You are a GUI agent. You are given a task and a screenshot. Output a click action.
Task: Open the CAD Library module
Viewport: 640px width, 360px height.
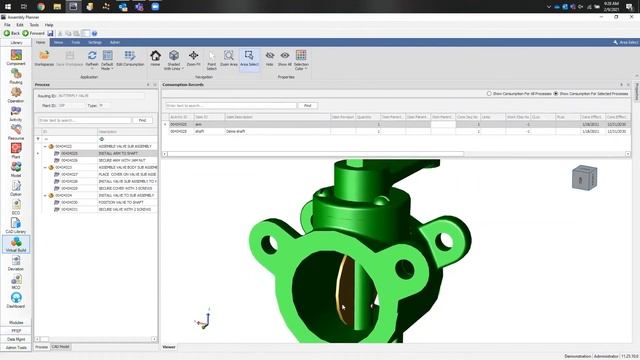(x=16, y=225)
